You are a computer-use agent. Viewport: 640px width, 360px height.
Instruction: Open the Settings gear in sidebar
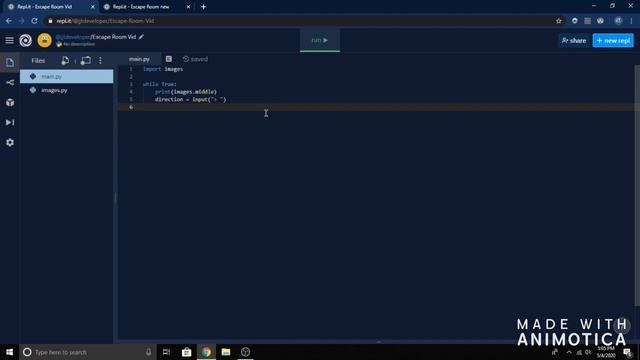pos(10,142)
